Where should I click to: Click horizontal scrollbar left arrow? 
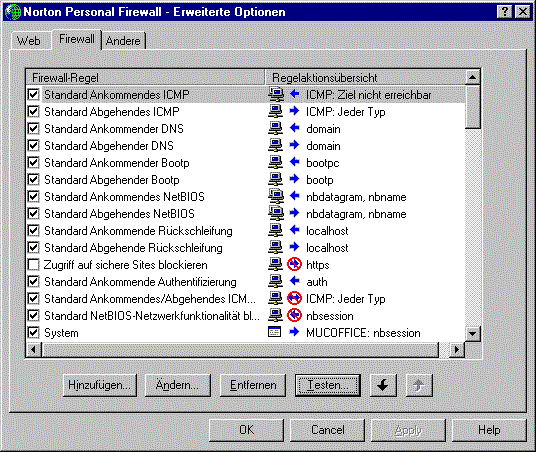tap(34, 350)
